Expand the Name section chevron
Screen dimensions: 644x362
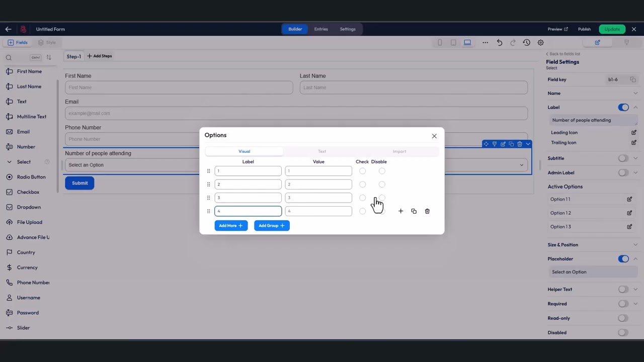(635, 94)
